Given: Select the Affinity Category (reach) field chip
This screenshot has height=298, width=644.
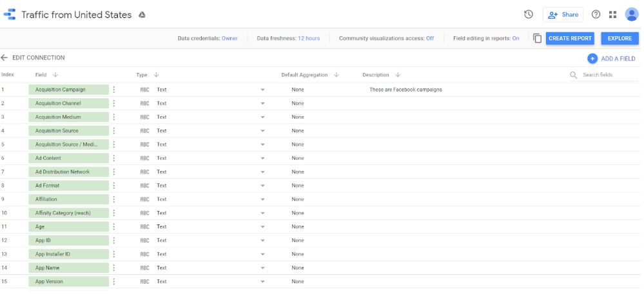Looking at the screenshot, I should [x=68, y=213].
